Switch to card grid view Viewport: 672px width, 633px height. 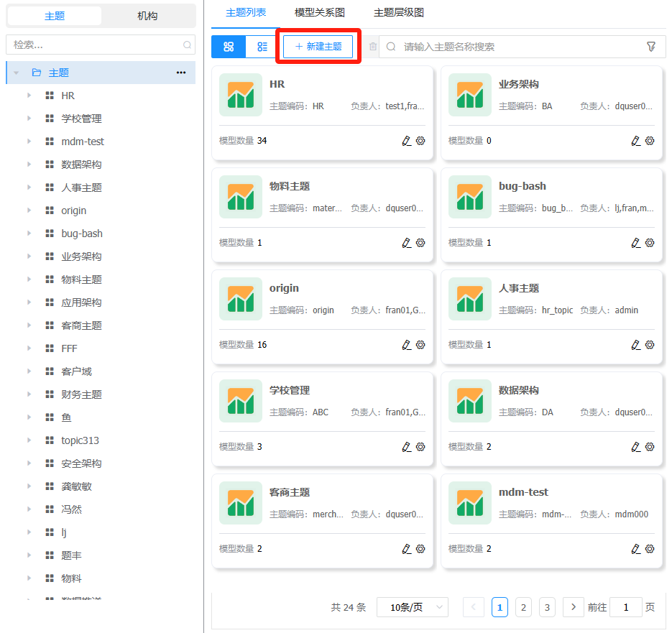229,47
